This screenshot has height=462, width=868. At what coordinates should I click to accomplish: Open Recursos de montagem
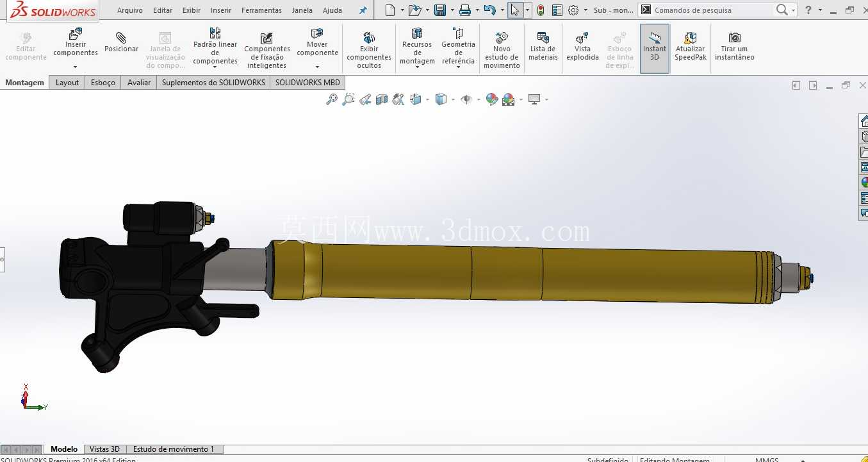click(417, 46)
